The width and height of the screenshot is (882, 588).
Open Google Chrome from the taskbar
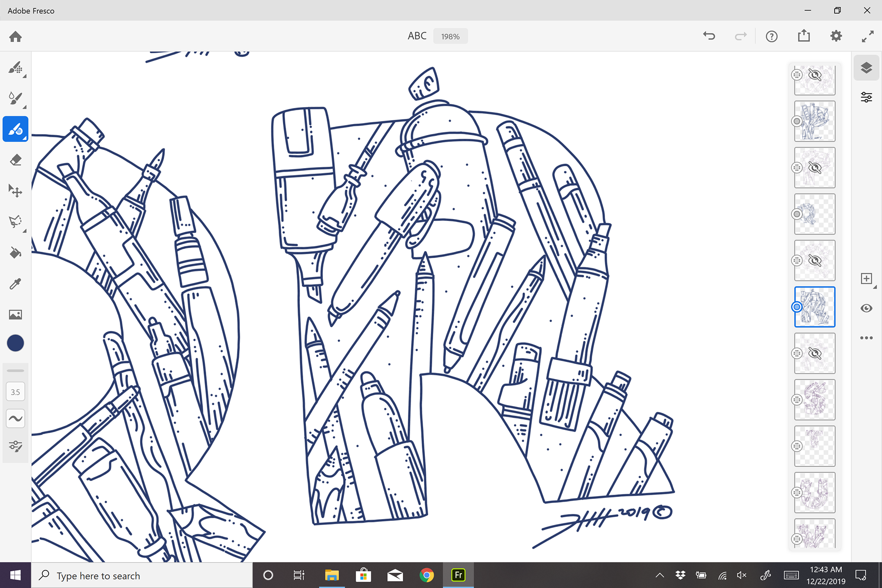(427, 575)
